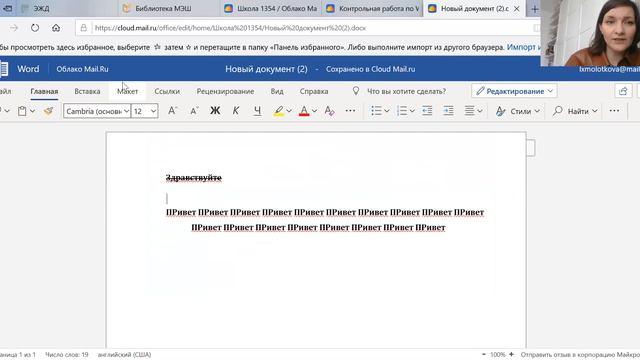
Task: Expand bulleted list styles dropdown
Action: coord(387,111)
